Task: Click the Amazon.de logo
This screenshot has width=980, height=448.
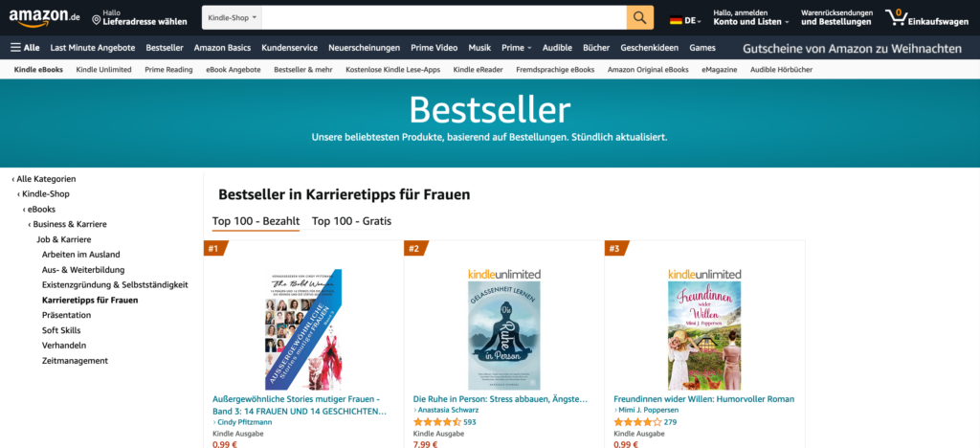Action: click(44, 17)
